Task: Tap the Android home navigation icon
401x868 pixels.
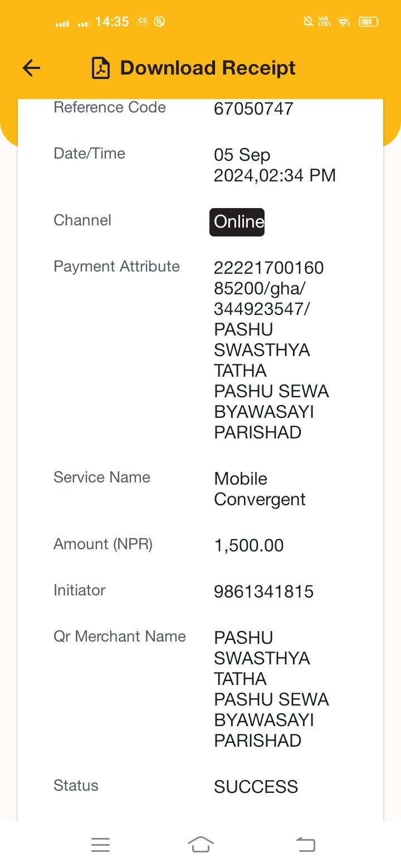Action: 200,845
